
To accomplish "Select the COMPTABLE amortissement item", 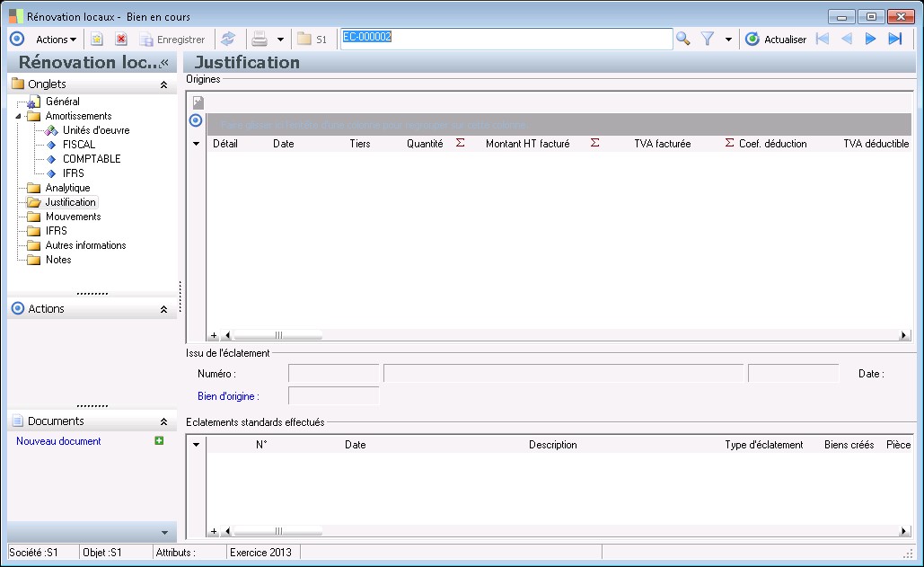I will (x=91, y=159).
